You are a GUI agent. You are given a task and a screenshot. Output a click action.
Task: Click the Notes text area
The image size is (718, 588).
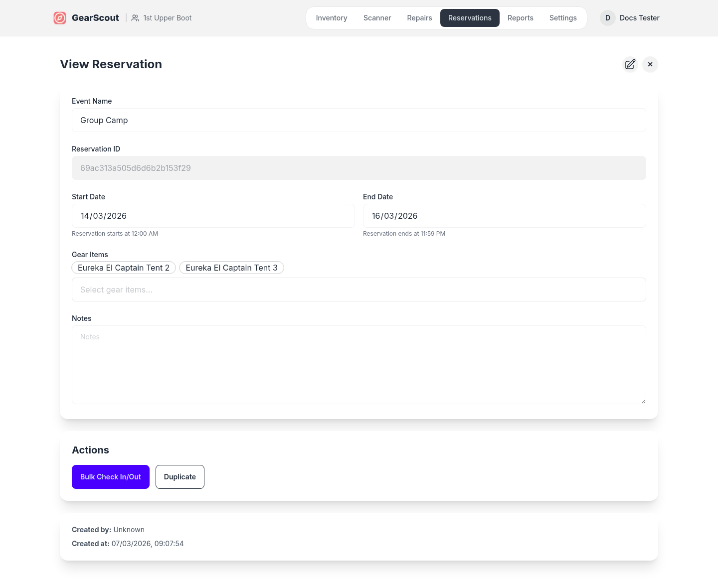[x=359, y=364]
